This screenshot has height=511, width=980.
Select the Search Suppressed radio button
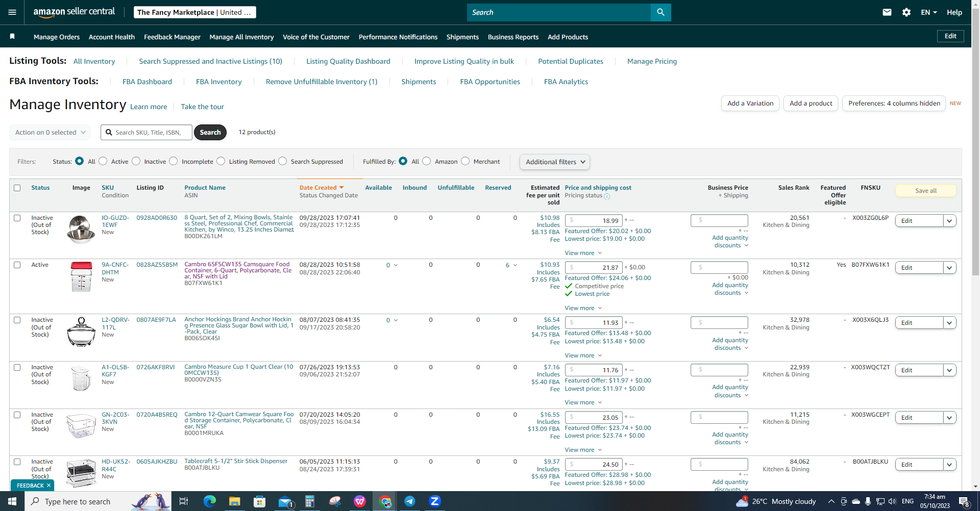pyautogui.click(x=283, y=161)
